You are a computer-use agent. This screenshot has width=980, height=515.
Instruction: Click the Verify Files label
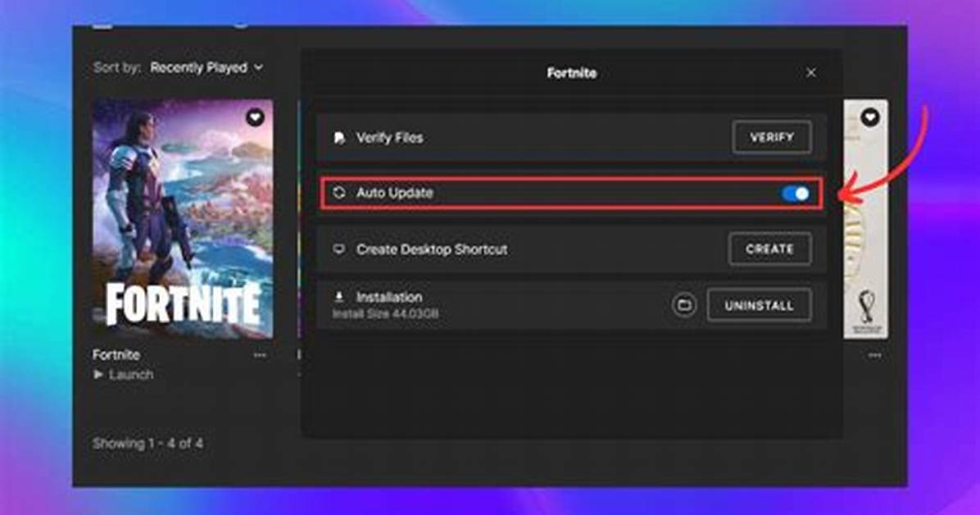coord(389,138)
